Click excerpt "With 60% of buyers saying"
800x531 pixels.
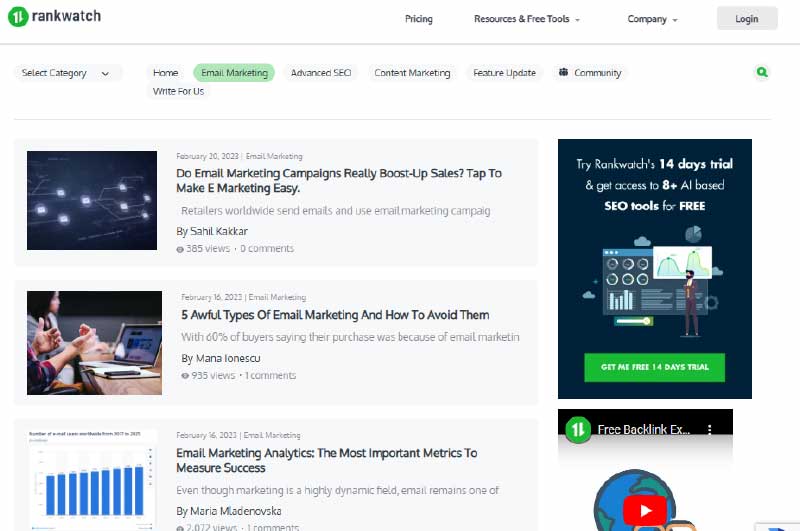pyautogui.click(x=351, y=337)
